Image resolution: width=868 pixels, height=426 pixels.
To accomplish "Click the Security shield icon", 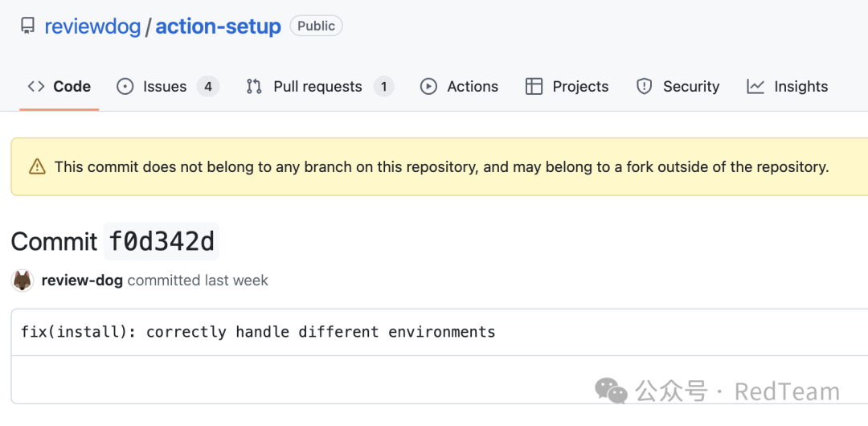I will [x=645, y=87].
